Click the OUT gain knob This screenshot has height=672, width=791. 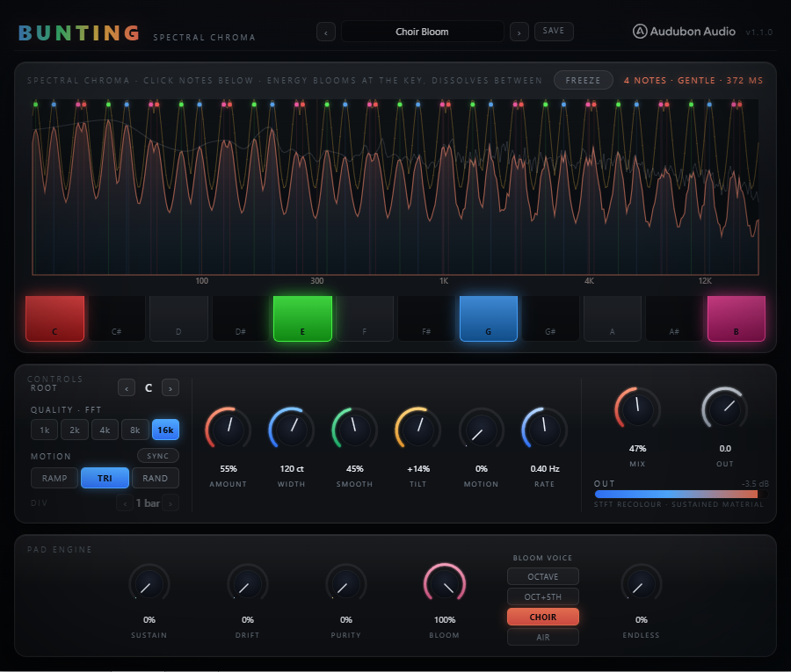[x=725, y=409]
